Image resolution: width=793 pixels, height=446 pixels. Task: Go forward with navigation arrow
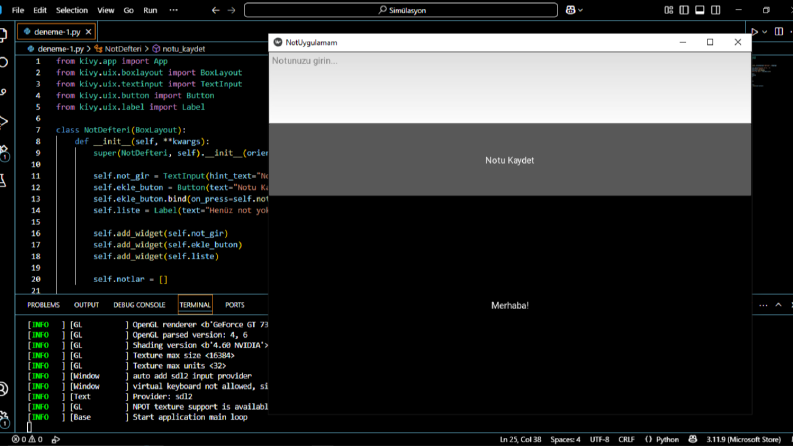(232, 10)
